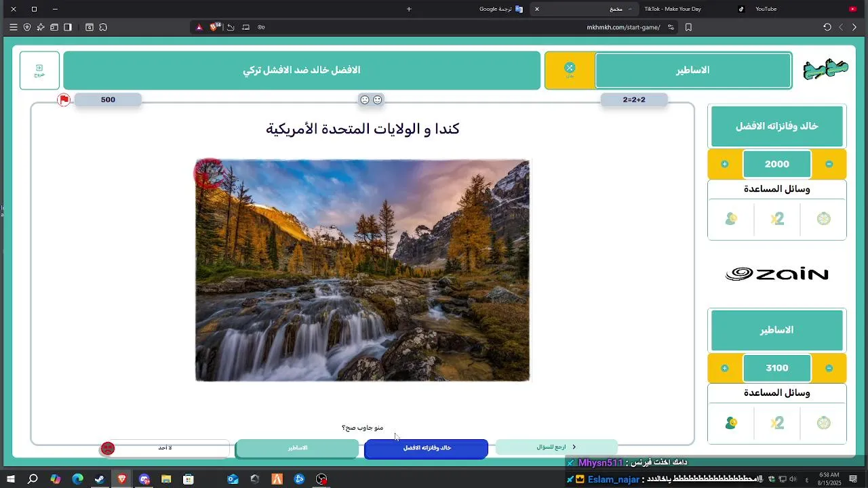Image resolution: width=868 pixels, height=488 pixels.
Task: Open OBS Studio from the taskbar
Action: pyautogui.click(x=322, y=479)
